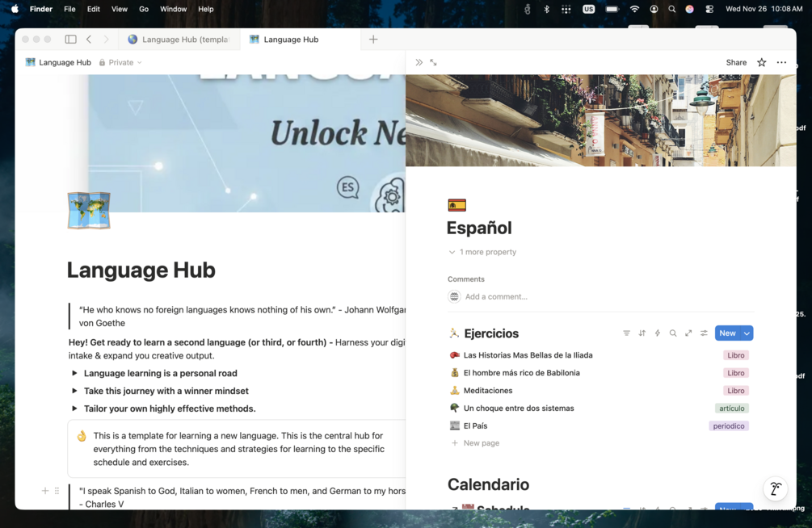Expand '1 more property' on Español page

pyautogui.click(x=482, y=252)
